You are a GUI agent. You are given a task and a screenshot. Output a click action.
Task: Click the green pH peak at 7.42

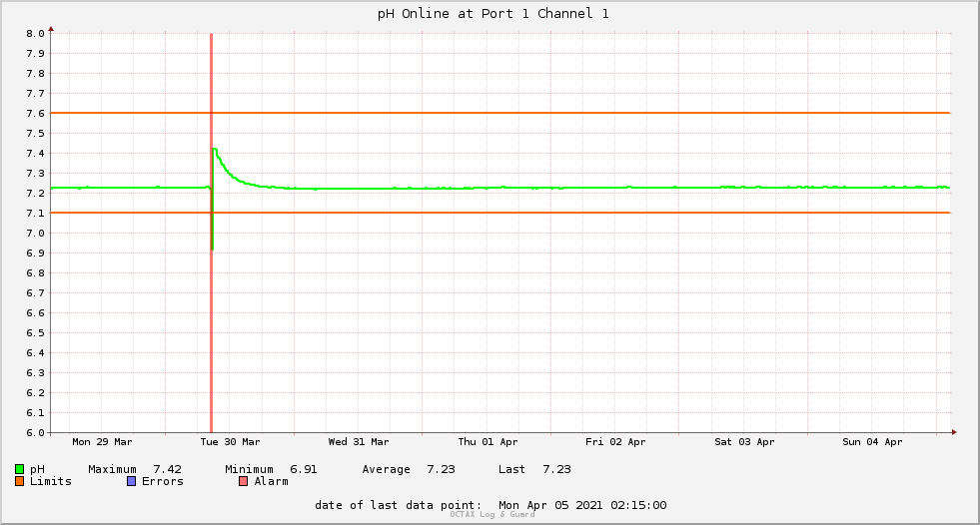215,149
